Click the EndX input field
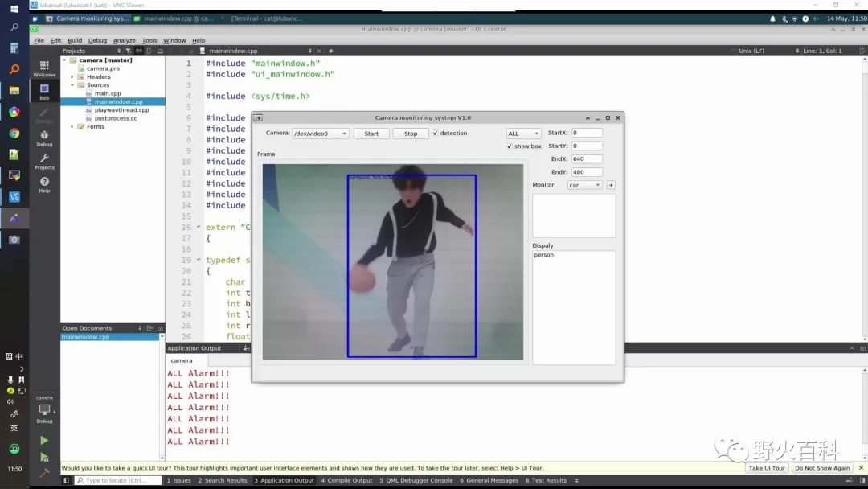 point(587,159)
